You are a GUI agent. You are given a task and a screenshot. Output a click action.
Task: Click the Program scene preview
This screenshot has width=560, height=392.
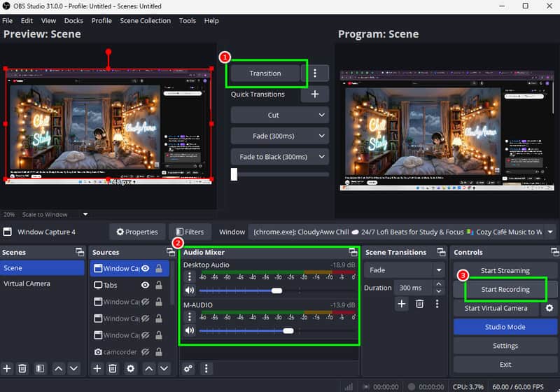pyautogui.click(x=447, y=131)
